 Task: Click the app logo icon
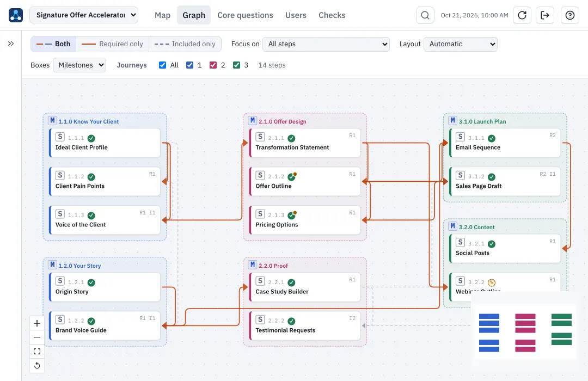point(16,15)
